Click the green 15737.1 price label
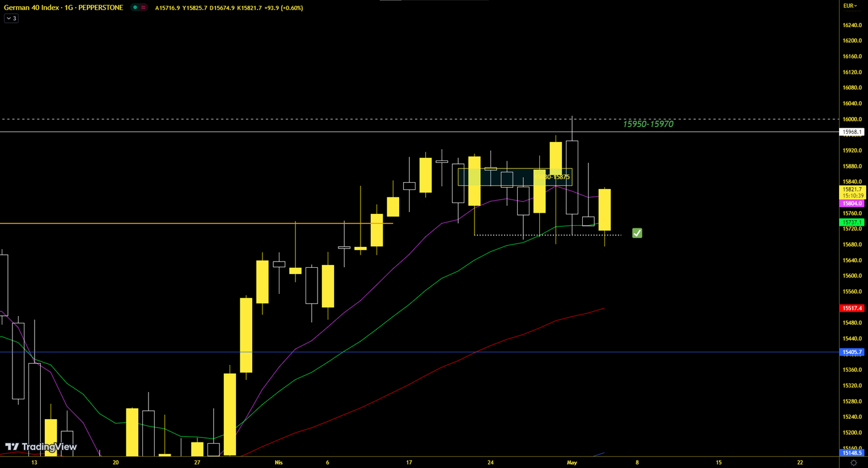 click(x=852, y=222)
